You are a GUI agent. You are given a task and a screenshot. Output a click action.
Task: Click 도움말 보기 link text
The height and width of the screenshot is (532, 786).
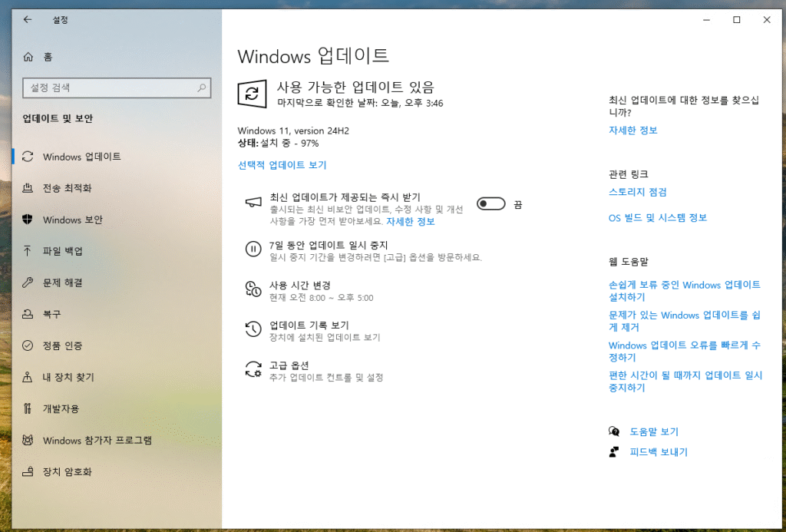click(x=654, y=431)
